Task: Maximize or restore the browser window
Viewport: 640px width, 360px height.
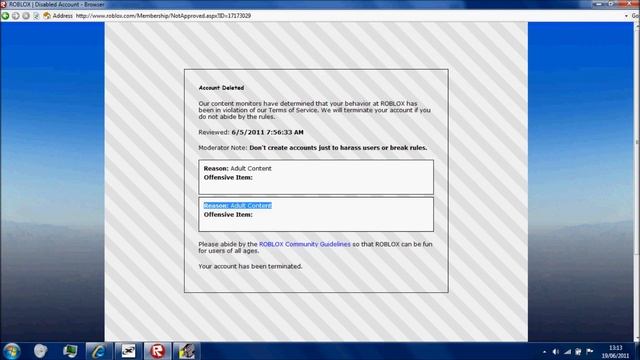Action: click(612, 4)
